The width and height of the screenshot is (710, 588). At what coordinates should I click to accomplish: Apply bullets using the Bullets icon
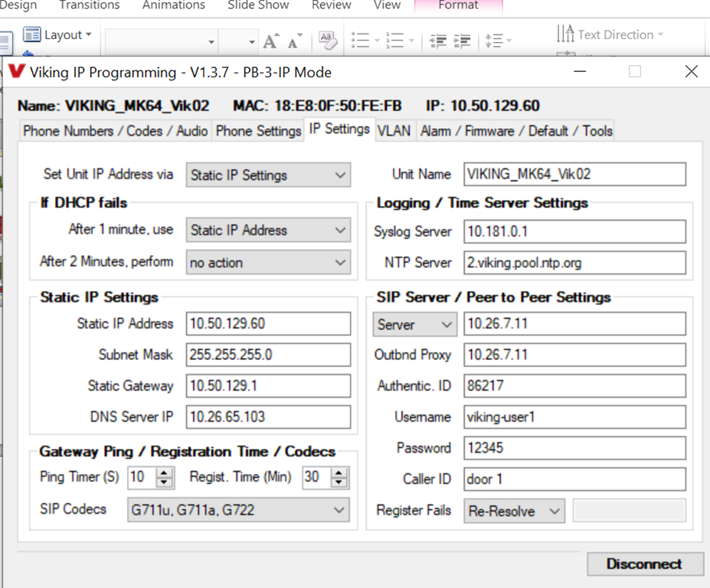(x=360, y=40)
